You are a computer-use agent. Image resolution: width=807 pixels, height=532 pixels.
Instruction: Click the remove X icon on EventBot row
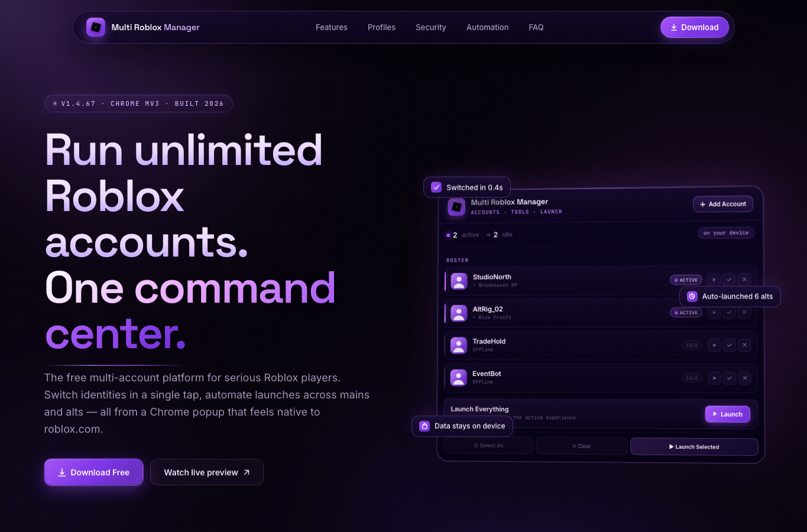(745, 378)
